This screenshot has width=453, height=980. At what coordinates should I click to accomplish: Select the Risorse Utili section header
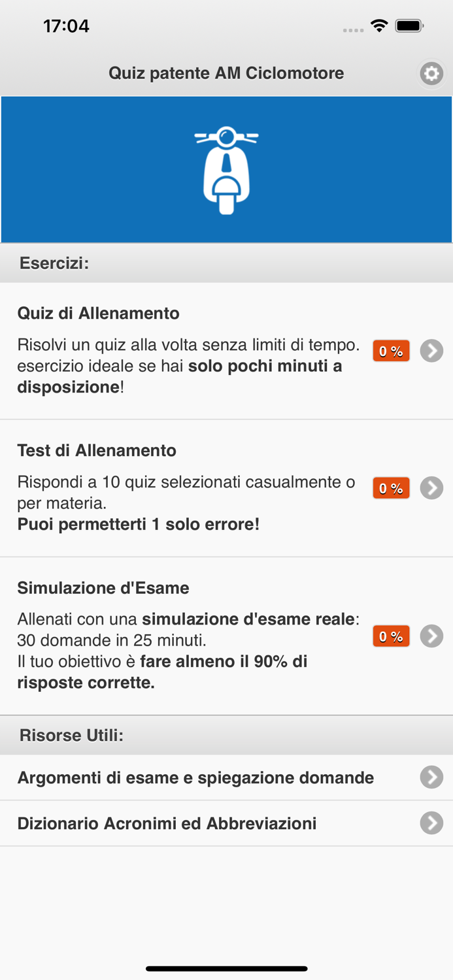coord(69,734)
